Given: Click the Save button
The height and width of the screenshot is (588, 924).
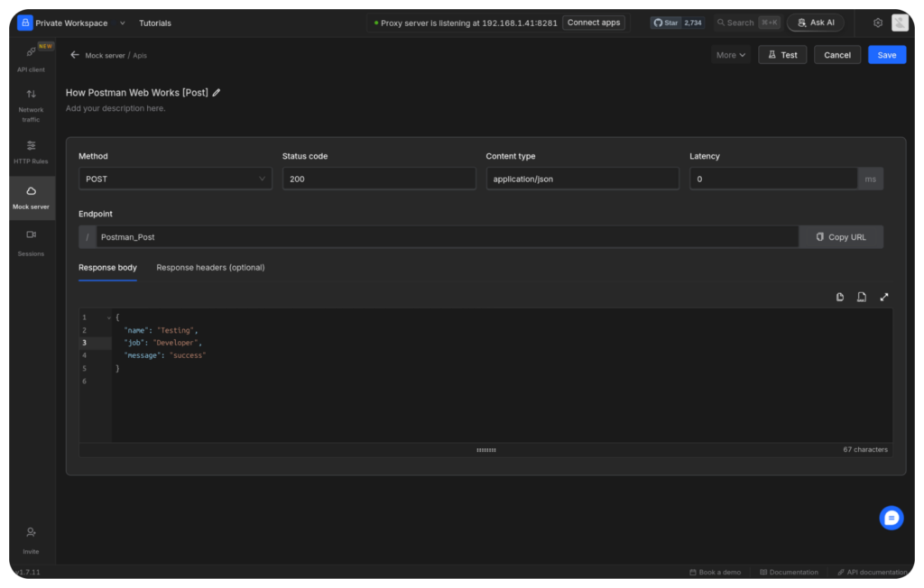Looking at the screenshot, I should (x=886, y=55).
